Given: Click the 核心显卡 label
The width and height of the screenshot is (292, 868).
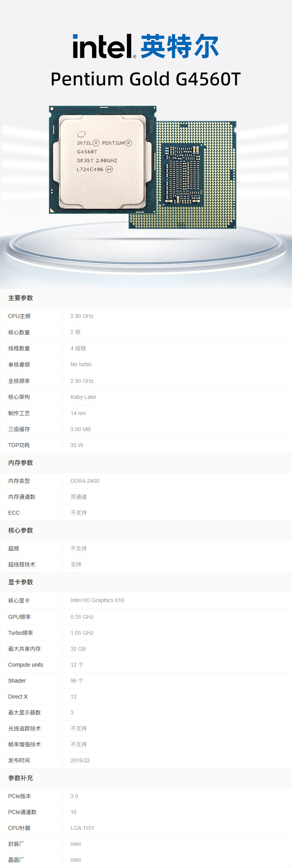Looking at the screenshot, I should pos(19,601).
